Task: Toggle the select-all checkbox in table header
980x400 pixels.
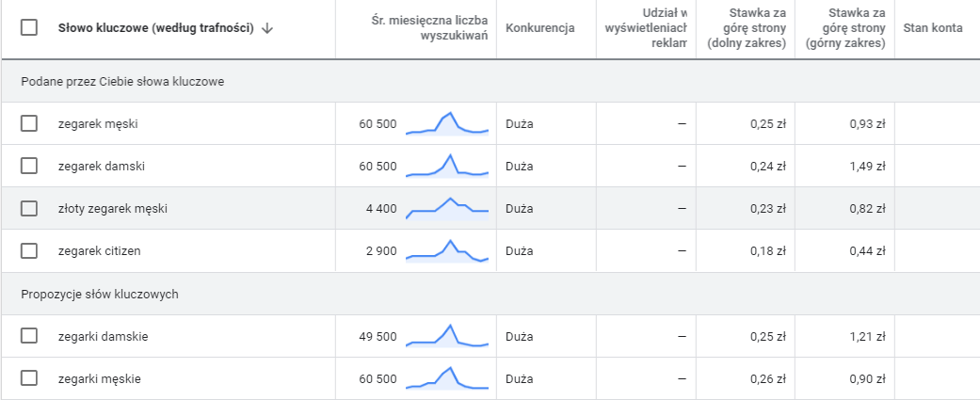Action: (29, 28)
